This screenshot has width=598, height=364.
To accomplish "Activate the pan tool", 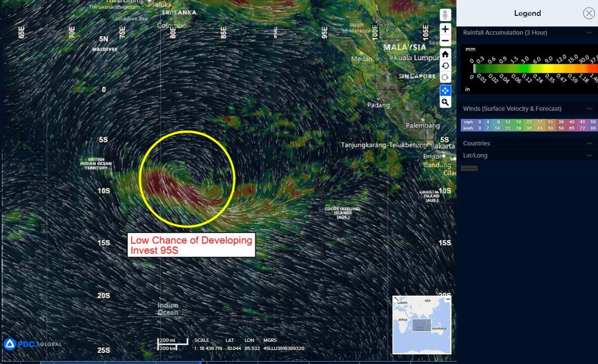I will (x=445, y=91).
